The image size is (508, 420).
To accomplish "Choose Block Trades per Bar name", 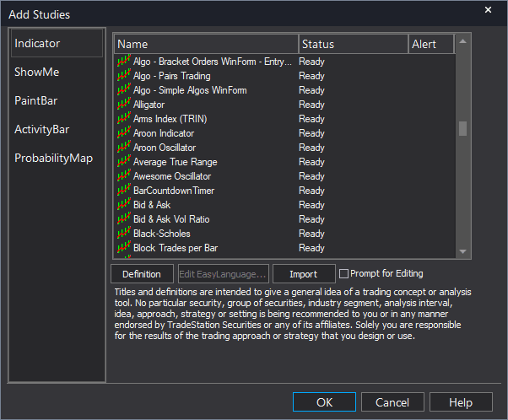I will coord(176,248).
